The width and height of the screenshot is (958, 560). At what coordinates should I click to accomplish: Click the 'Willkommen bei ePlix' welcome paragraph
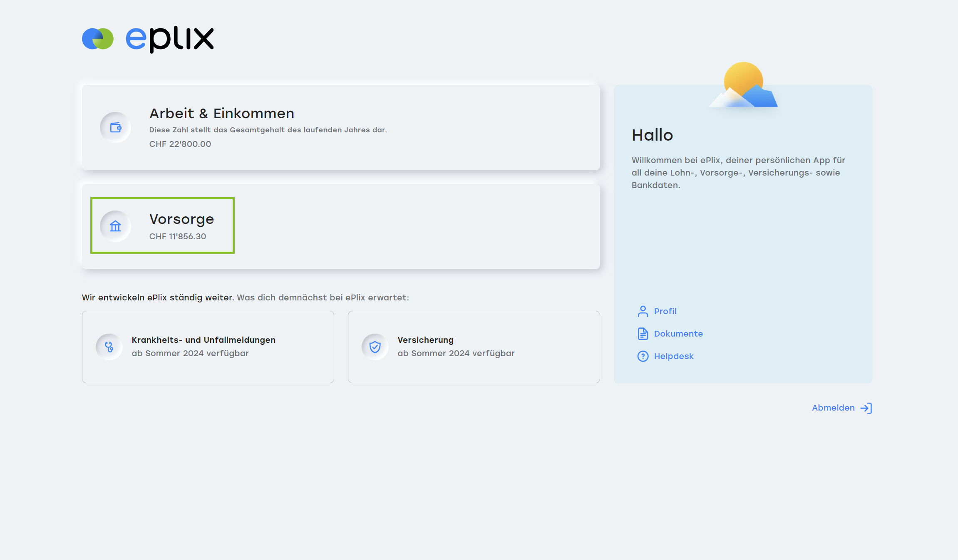pos(738,173)
